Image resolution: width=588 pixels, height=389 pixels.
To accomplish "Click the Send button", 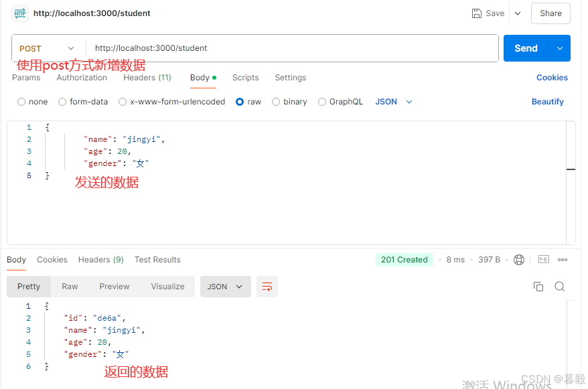I will point(526,48).
